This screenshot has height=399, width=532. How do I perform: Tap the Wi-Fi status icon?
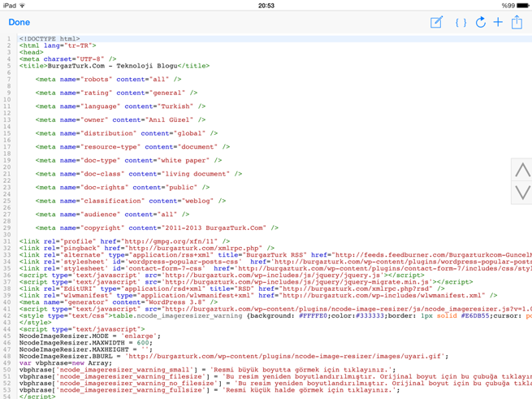pos(23,6)
